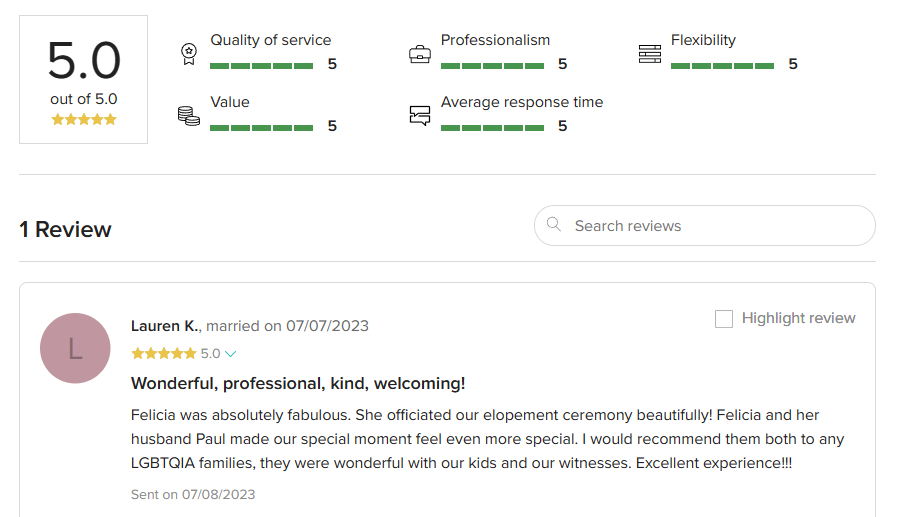Click the Value coins icon
This screenshot has width=897, height=517.
tap(189, 116)
